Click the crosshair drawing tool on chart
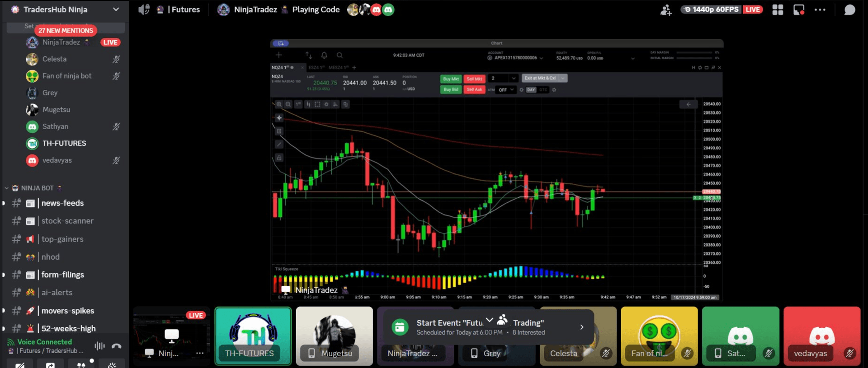 pyautogui.click(x=279, y=118)
